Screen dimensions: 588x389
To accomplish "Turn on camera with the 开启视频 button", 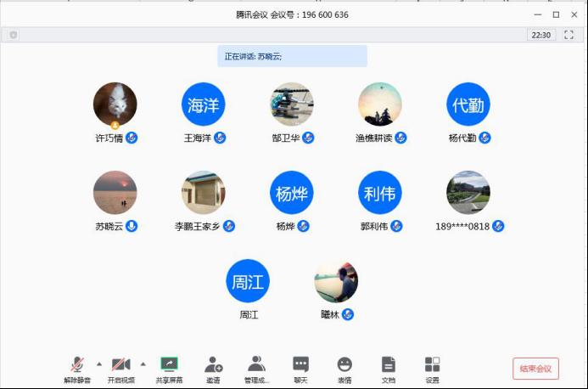I will pyautogui.click(x=120, y=365).
